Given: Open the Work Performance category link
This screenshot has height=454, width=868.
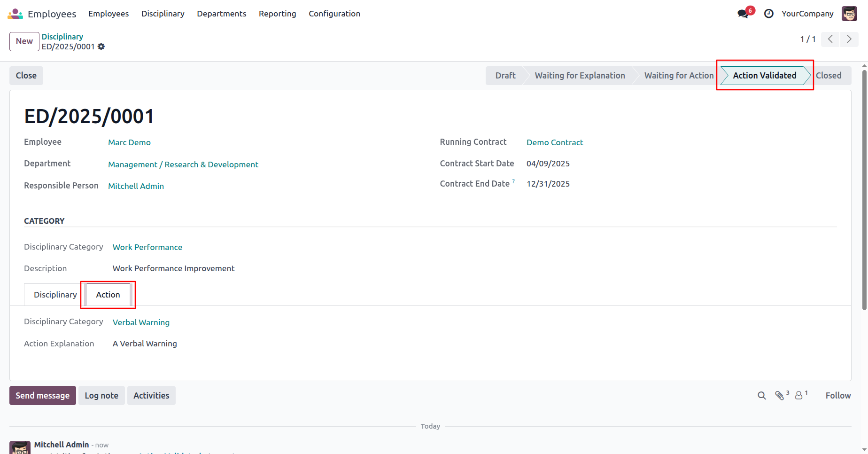Looking at the screenshot, I should (x=147, y=247).
